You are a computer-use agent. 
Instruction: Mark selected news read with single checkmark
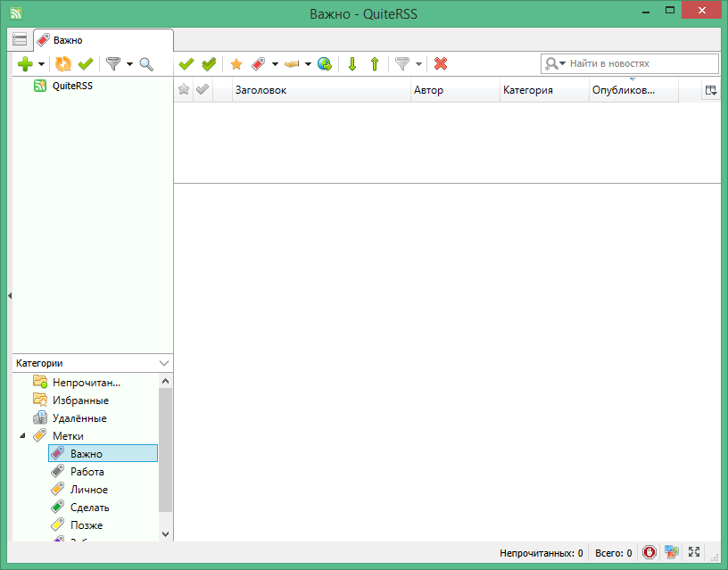pyautogui.click(x=186, y=64)
